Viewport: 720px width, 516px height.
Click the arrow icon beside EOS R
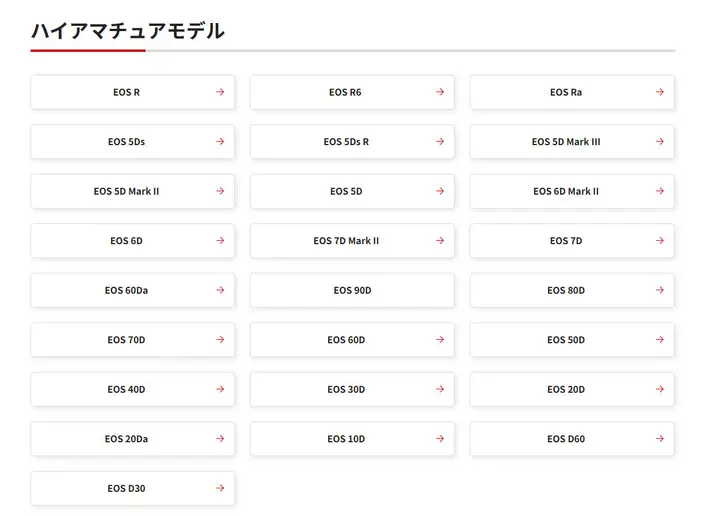220,92
